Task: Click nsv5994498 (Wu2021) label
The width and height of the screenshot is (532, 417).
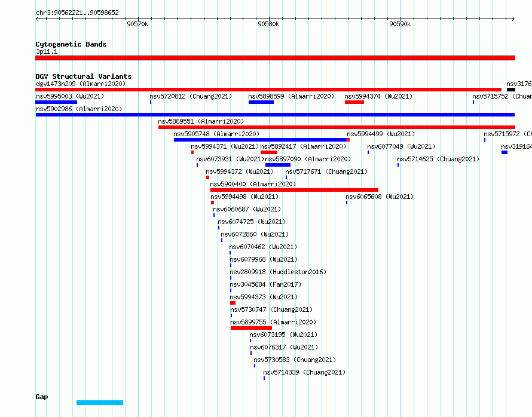Action: (x=244, y=197)
